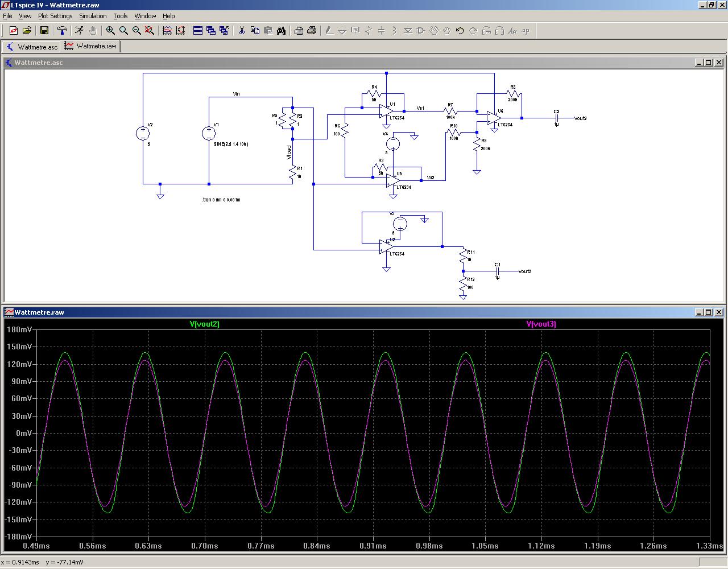This screenshot has height=569, width=728.
Task: Click the Pick Visible Traces icon
Action: pyautogui.click(x=167, y=31)
